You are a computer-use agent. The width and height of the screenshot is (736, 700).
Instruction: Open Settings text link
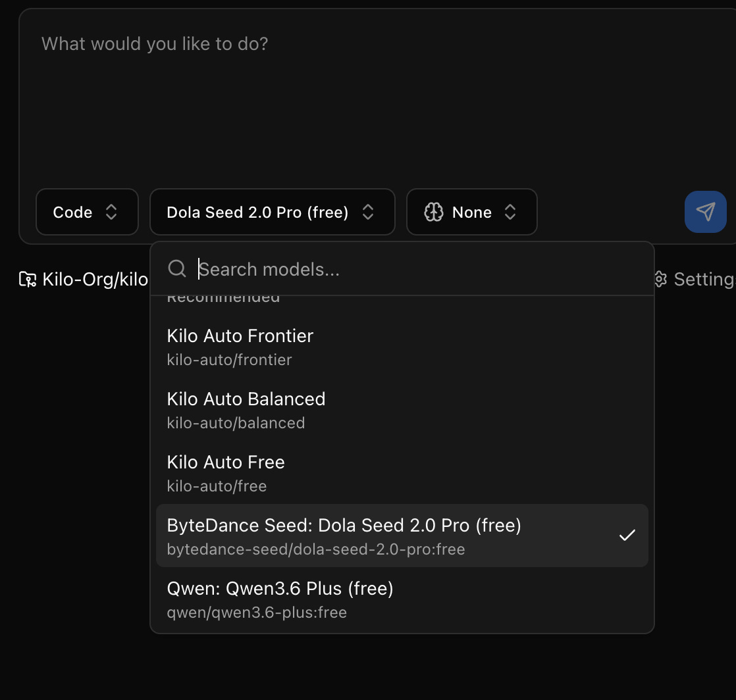pyautogui.click(x=704, y=279)
